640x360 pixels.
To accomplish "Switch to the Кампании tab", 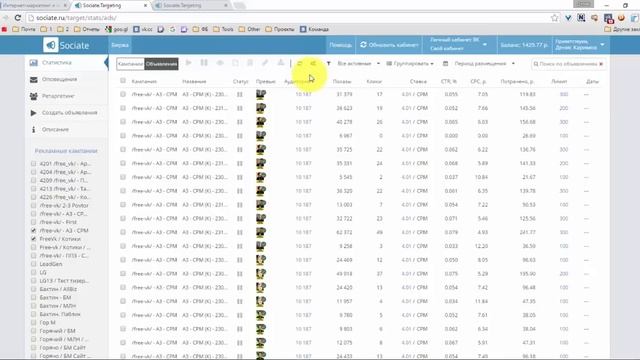I will (130, 64).
